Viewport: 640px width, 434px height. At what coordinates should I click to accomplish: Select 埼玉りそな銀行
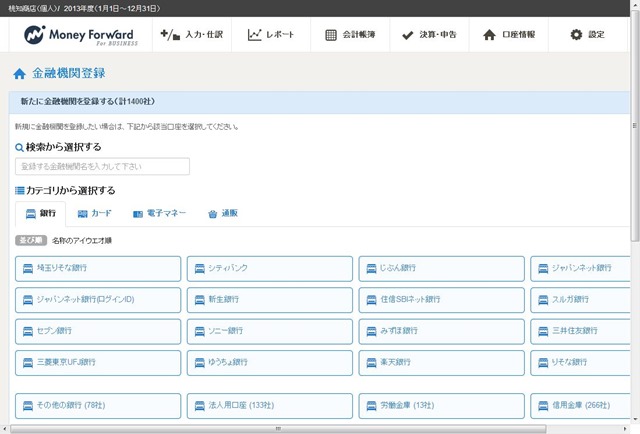[x=98, y=269]
